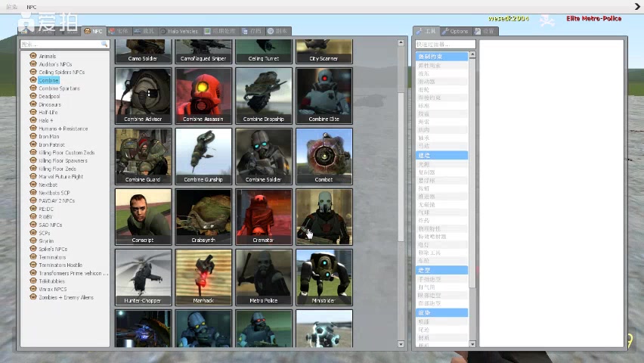Spawn the Hunter-Chopper NPC
Image resolution: width=644 pixels, height=363 pixels.
tap(143, 277)
